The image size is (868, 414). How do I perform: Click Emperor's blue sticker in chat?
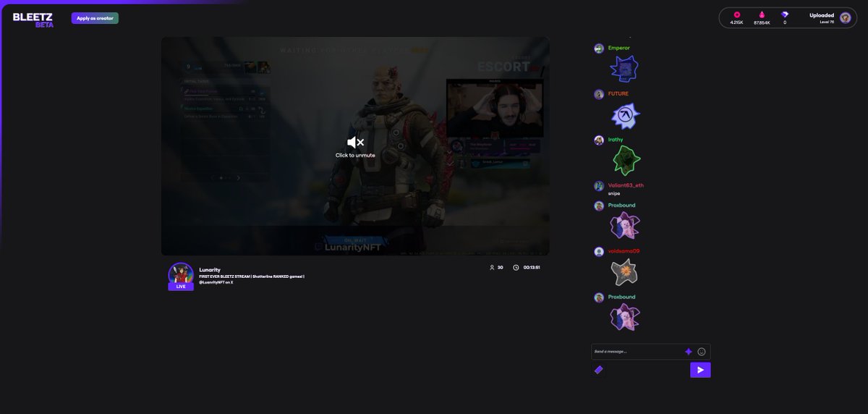[x=624, y=69]
